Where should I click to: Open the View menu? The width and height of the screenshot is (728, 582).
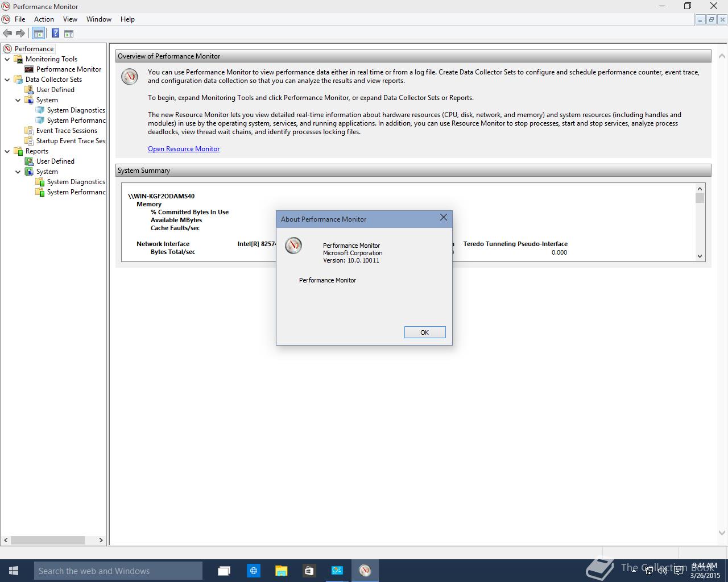[x=70, y=19]
